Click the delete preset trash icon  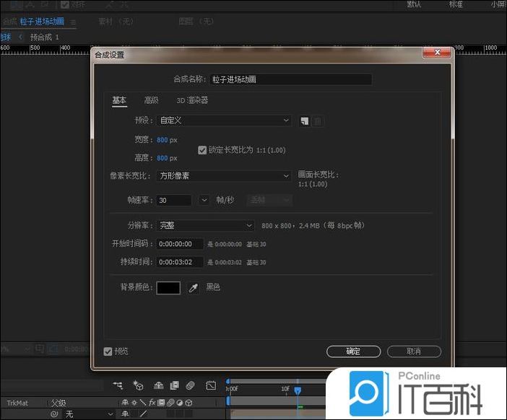click(318, 121)
